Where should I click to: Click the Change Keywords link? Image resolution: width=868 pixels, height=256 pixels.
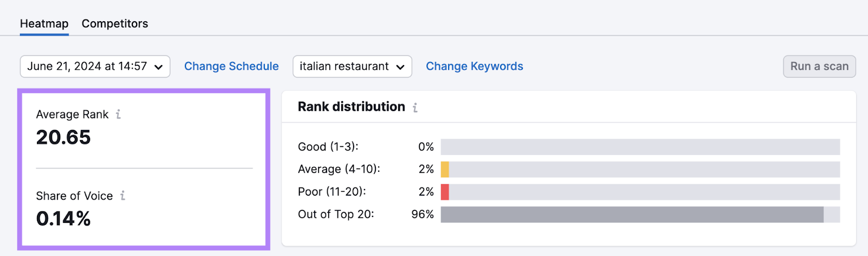tap(474, 66)
